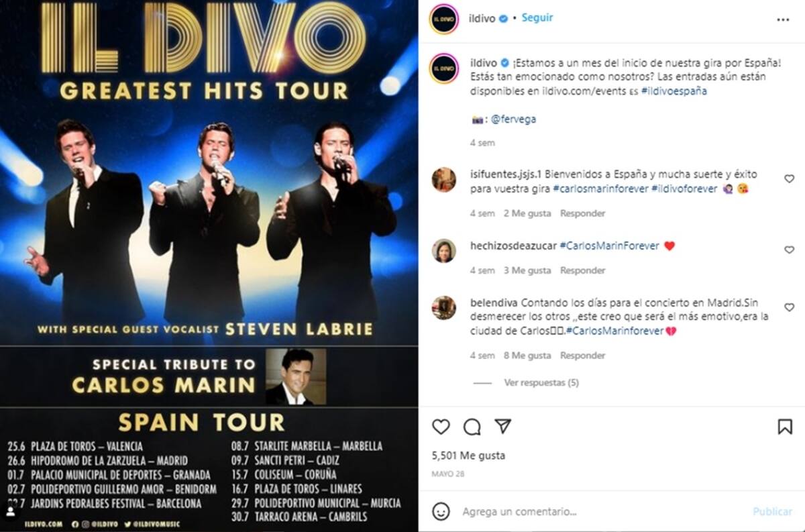This screenshot has width=805, height=532.
Task: Open belendiva commenter avatar
Action: (444, 307)
